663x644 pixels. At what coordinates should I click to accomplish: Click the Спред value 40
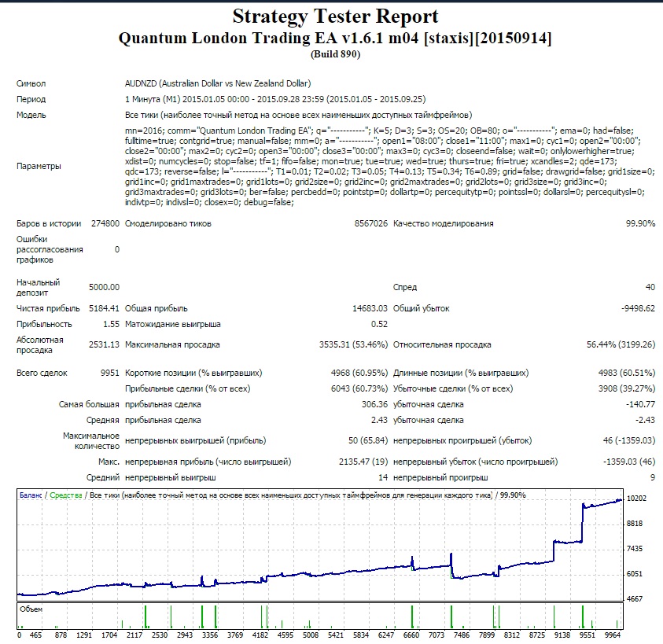(650, 287)
